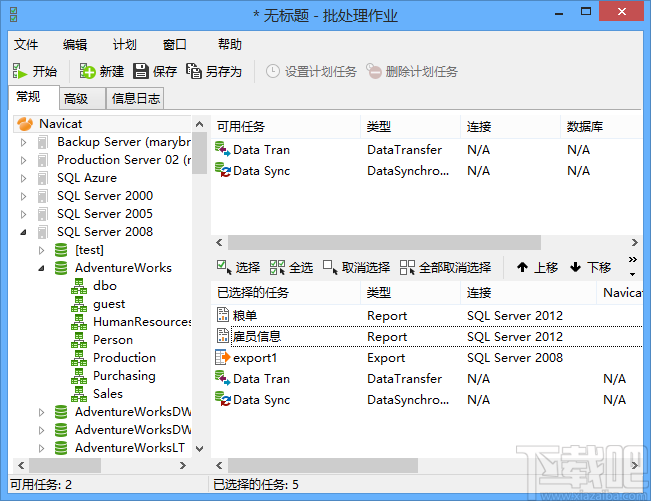The image size is (651, 501).
Task: Select the DataTransfer type cell in selected jobs
Action: (404, 379)
